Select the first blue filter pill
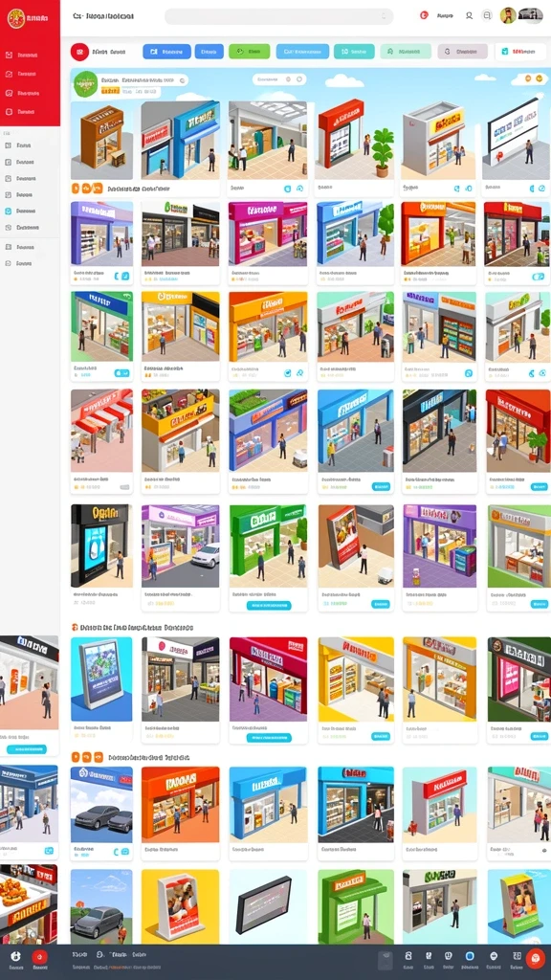 pyautogui.click(x=166, y=52)
